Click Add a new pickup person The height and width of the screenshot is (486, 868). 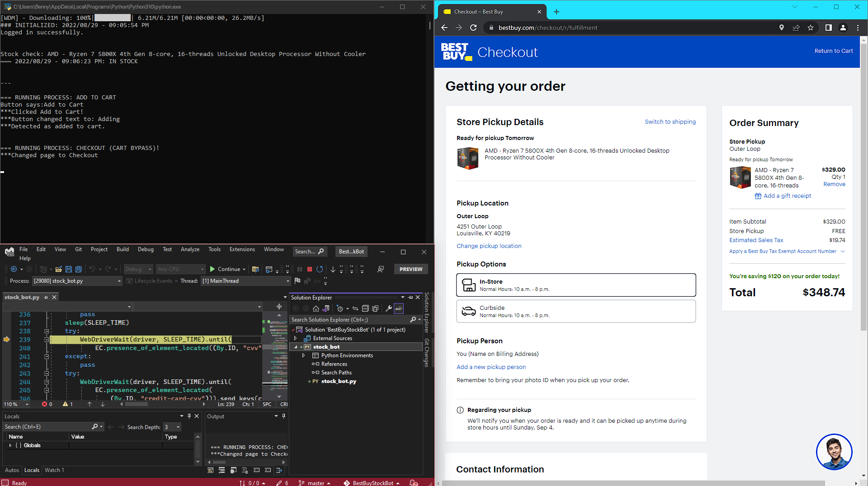[x=491, y=367]
